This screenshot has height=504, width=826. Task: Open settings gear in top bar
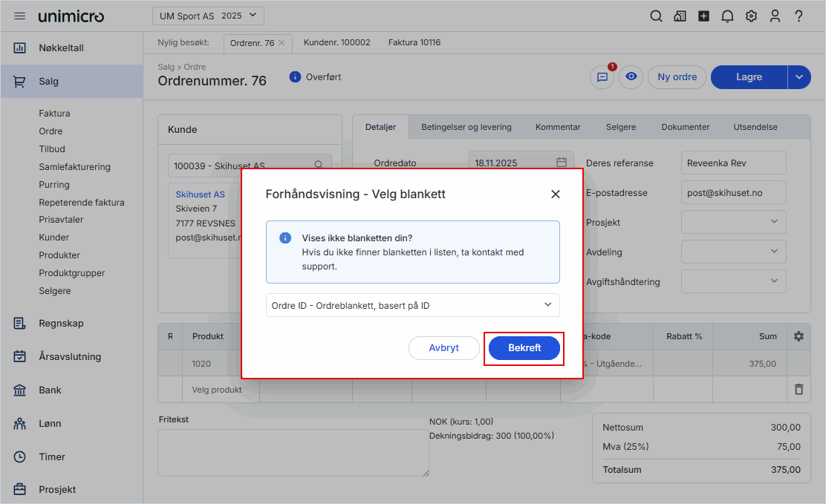(x=751, y=16)
